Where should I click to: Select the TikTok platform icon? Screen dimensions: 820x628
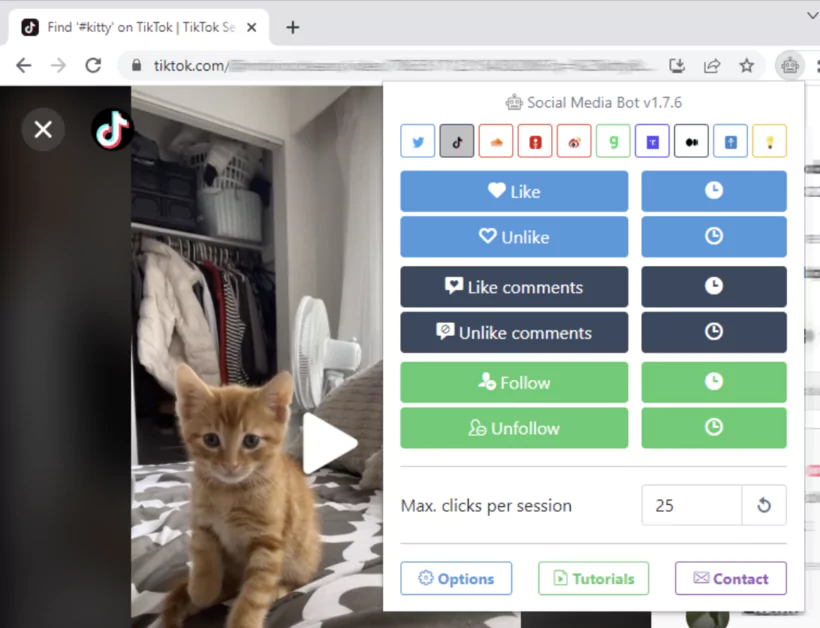tap(457, 140)
